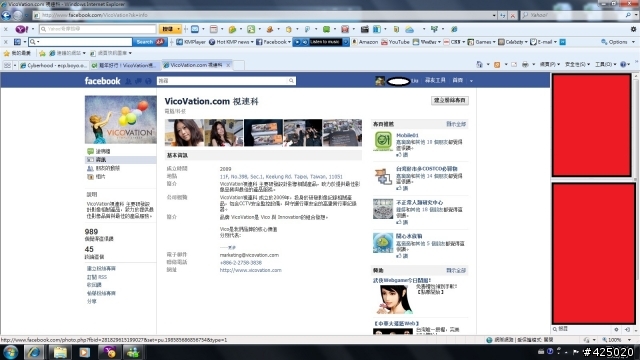Click inside the Yahoo toolbar search field

[98, 29]
